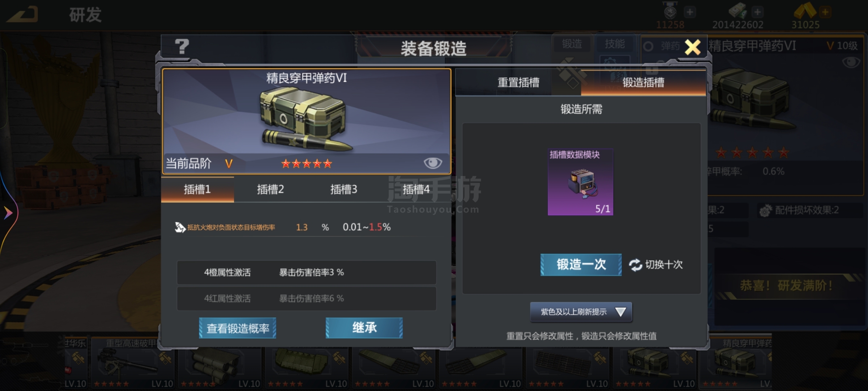Screen dimensions: 868x391
Task: Click the 配件损坏效果 gear icon
Action: 765,211
